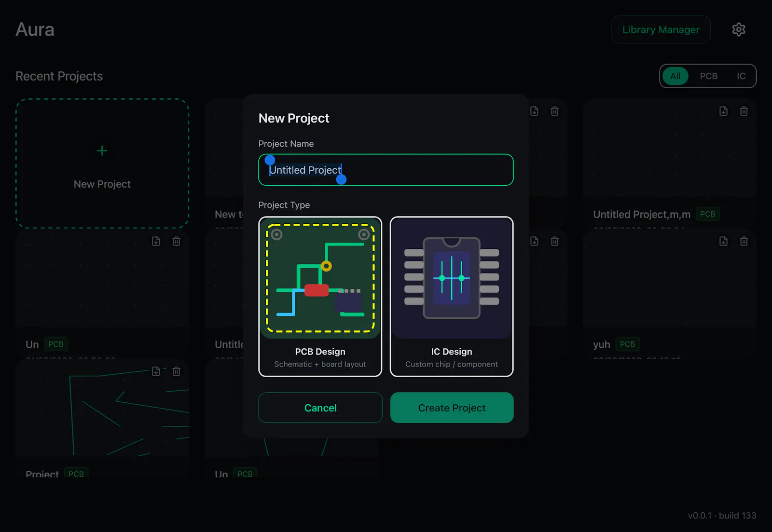Click Custom chip / component subtitle

[x=452, y=364]
